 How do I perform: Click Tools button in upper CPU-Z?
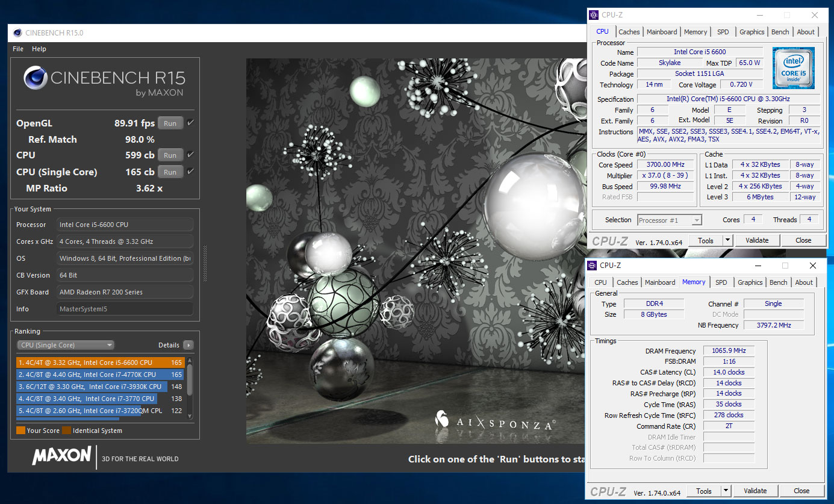coord(705,240)
